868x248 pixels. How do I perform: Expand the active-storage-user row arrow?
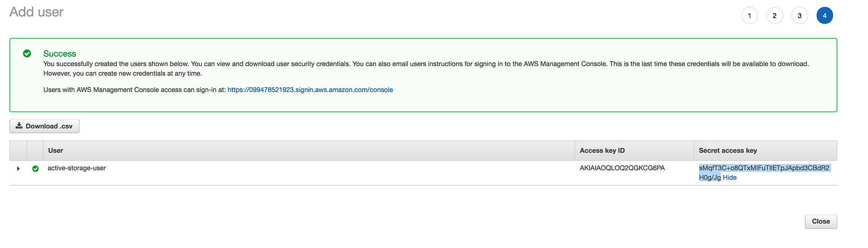tap(18, 169)
